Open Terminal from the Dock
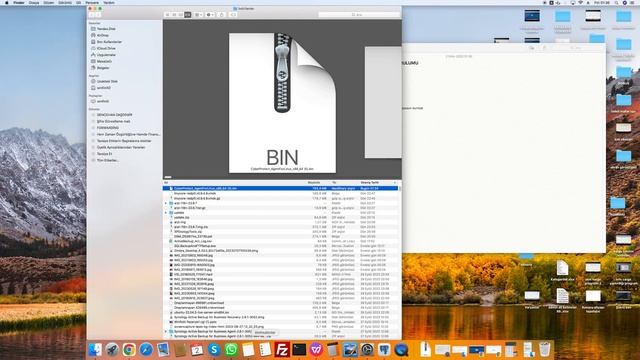The height and width of the screenshot is (360, 640). (299, 350)
